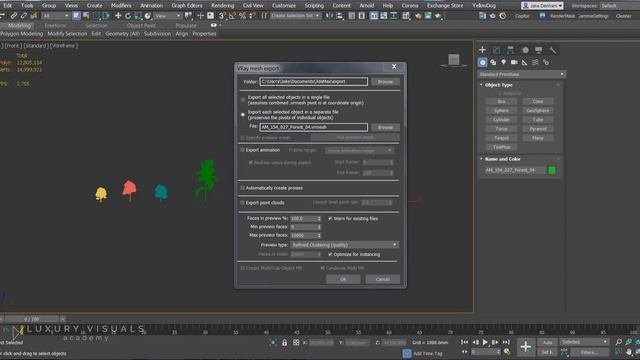Toggle the Percent Snap tool

point(242,16)
